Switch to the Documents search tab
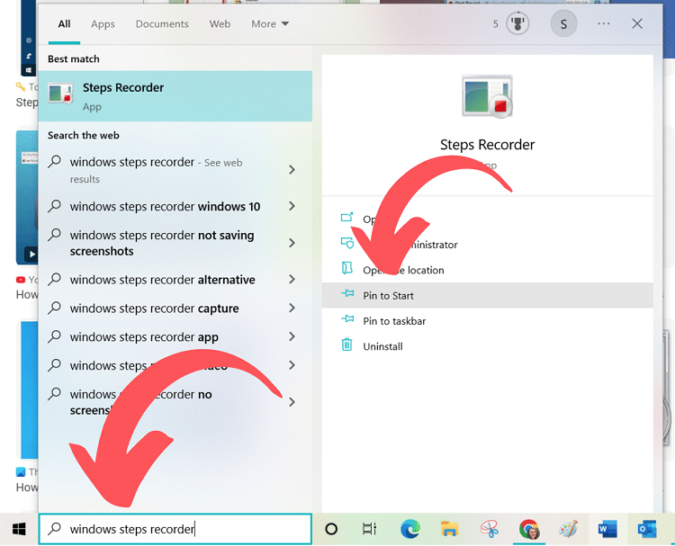The width and height of the screenshot is (675, 546). [x=162, y=24]
